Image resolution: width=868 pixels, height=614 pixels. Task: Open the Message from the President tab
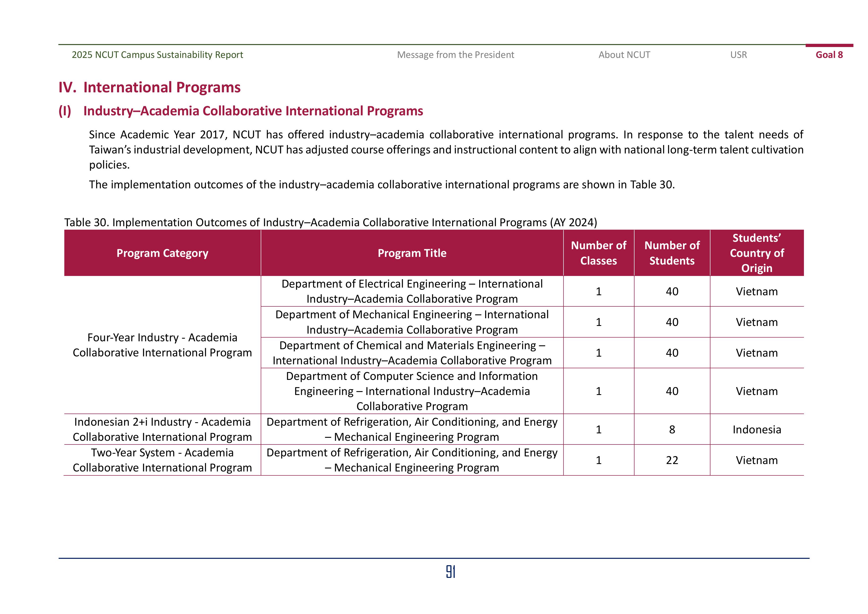pos(455,55)
